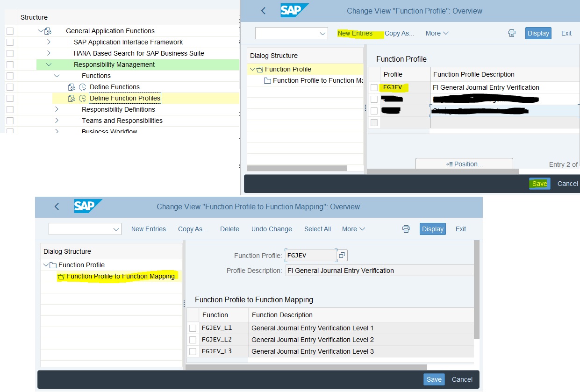The width and height of the screenshot is (580, 392).
Task: Open the command field dropdown in the lower window
Action: tap(116, 229)
